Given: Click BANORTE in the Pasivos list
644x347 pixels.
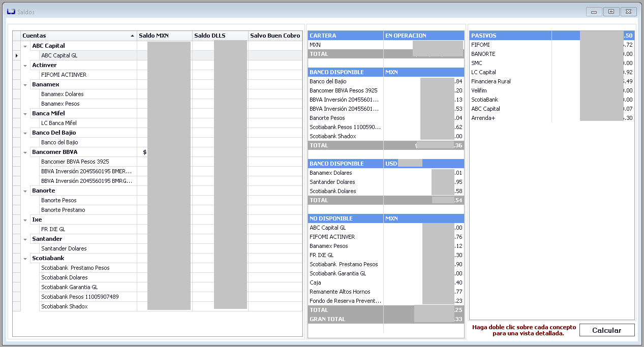Looking at the screenshot, I should pos(552,54).
